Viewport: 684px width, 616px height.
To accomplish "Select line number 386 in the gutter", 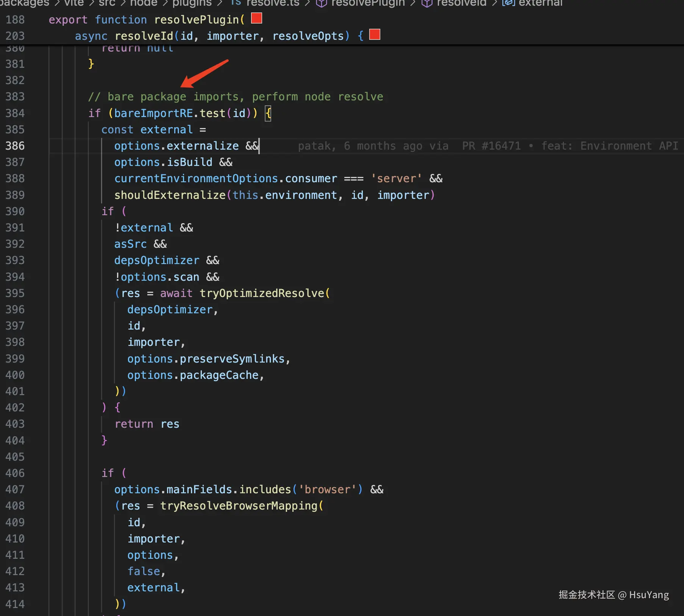I will click(x=15, y=146).
